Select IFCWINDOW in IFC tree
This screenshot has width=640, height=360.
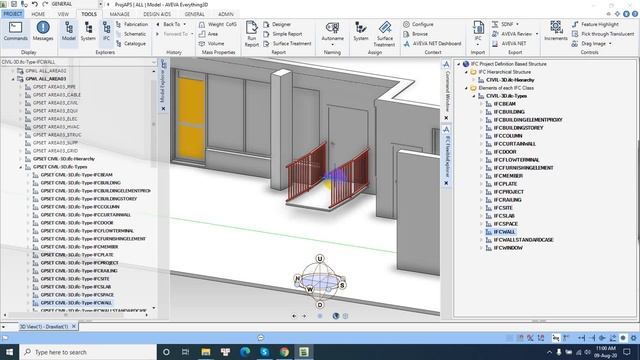point(508,248)
